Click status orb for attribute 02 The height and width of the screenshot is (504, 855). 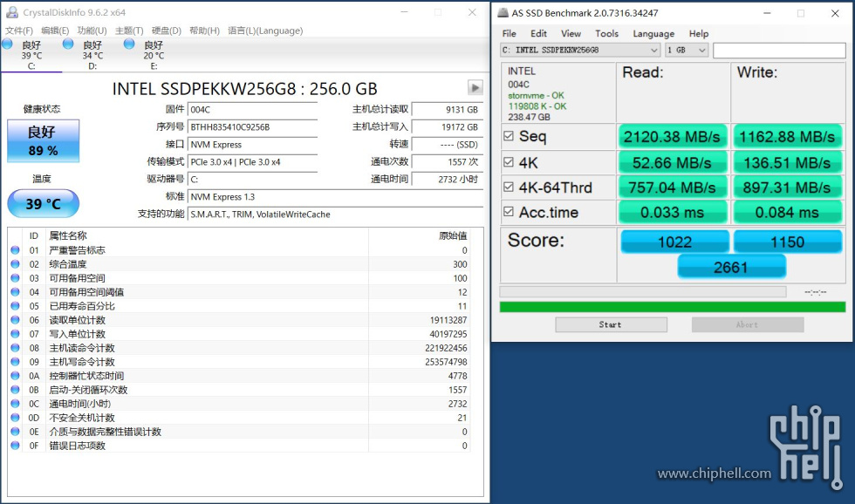(x=16, y=264)
